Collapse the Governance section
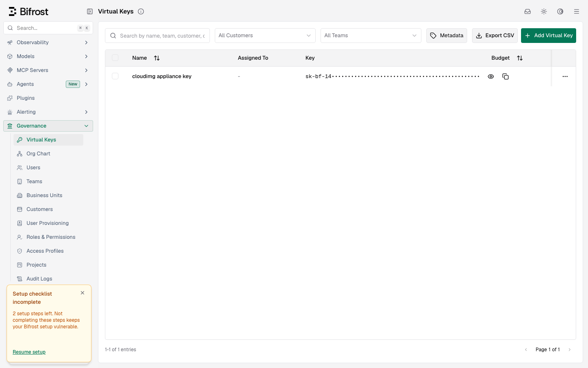This screenshot has height=368, width=588. pos(48,126)
